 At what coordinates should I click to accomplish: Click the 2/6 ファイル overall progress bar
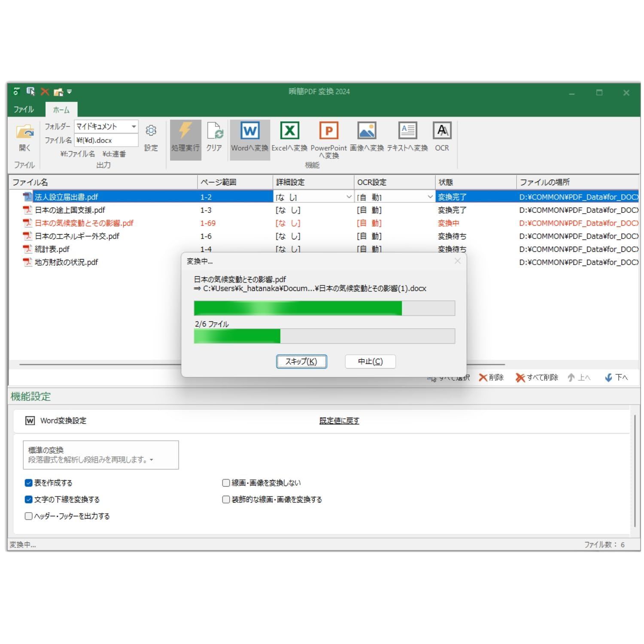tap(324, 336)
